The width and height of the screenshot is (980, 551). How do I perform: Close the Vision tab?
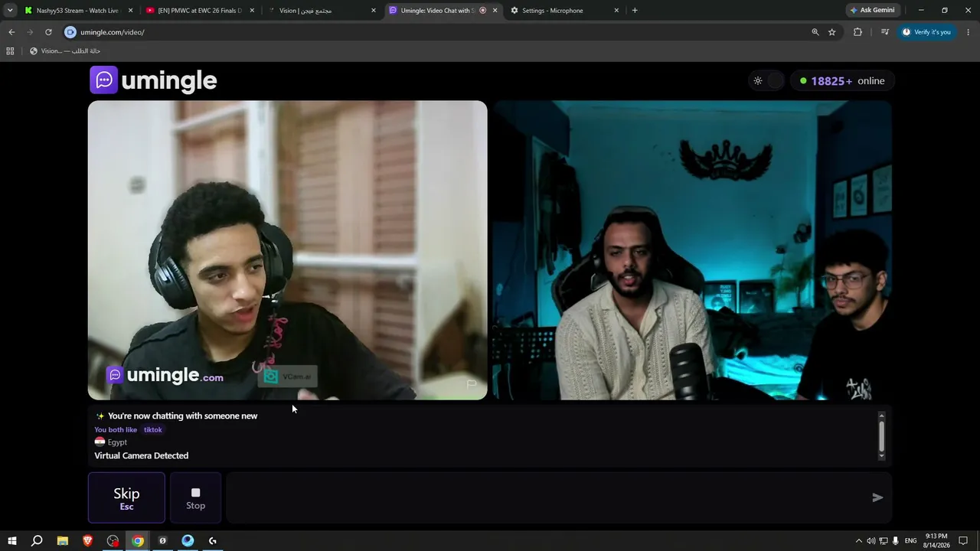(374, 11)
